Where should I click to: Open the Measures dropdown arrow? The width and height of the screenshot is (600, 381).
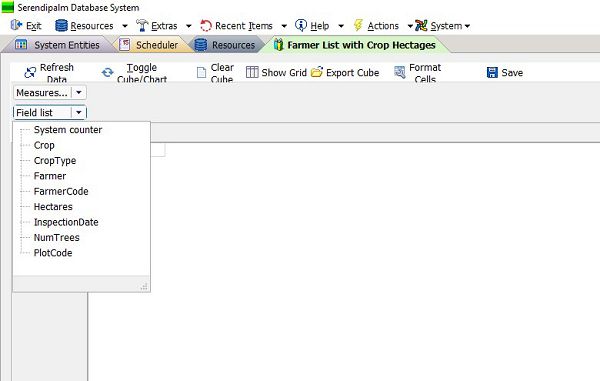[79, 93]
